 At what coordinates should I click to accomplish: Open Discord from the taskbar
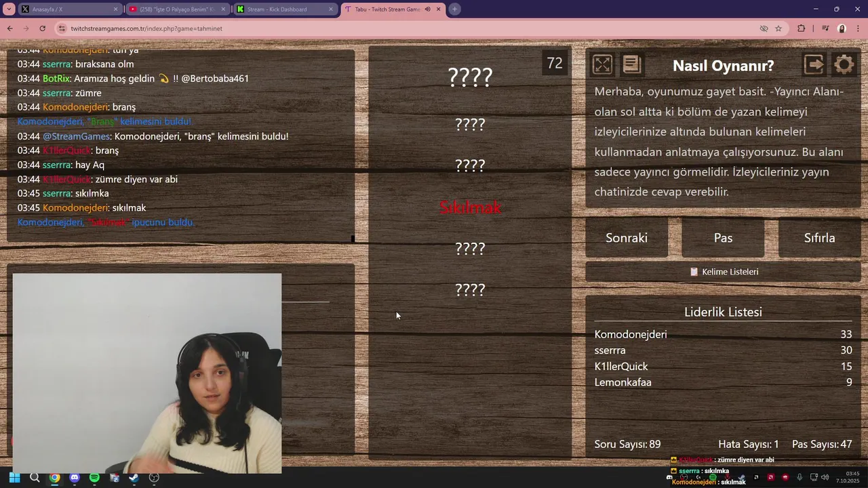[75, 478]
